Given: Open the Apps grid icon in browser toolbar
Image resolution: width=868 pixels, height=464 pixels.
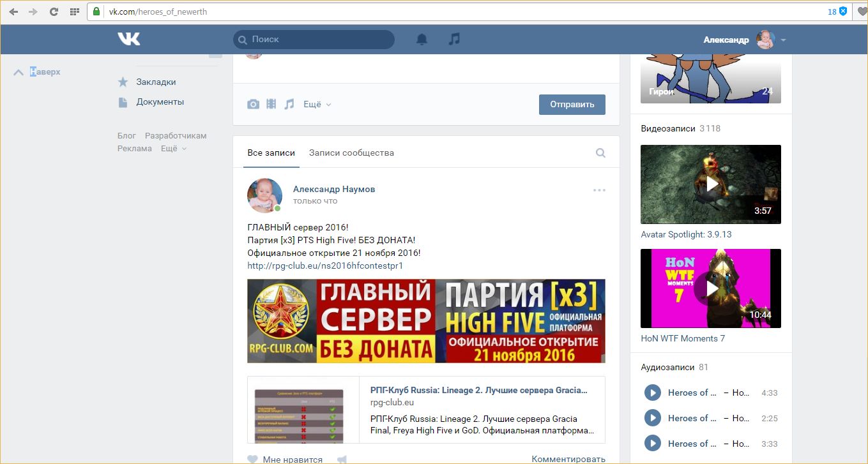Looking at the screenshot, I should 74,11.
